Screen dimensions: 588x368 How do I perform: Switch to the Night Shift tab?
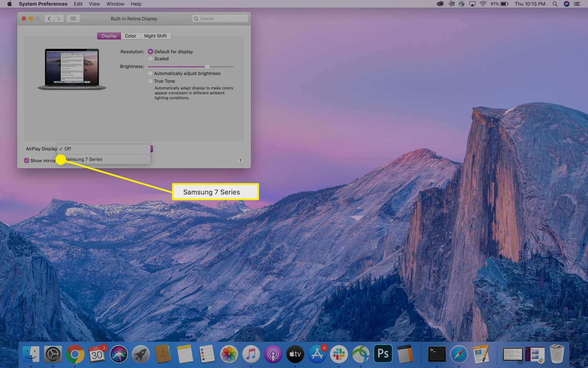point(155,36)
